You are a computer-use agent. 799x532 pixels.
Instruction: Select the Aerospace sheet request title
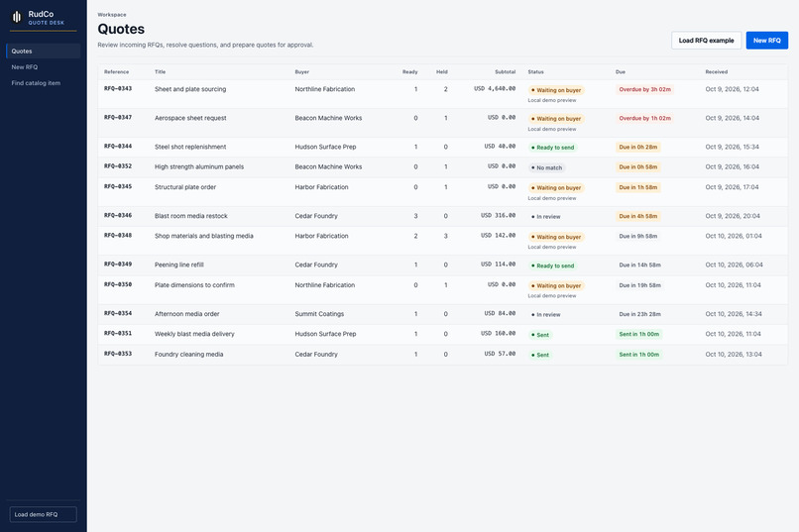(x=190, y=118)
